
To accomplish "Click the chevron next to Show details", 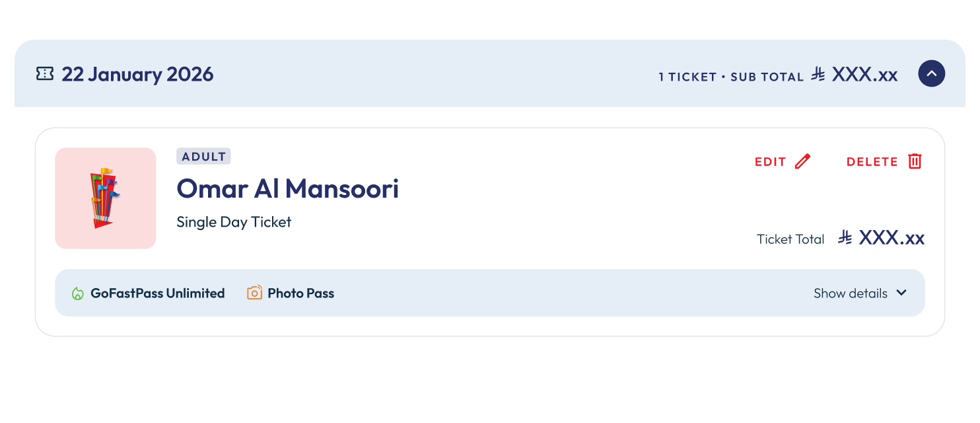I will (x=901, y=293).
